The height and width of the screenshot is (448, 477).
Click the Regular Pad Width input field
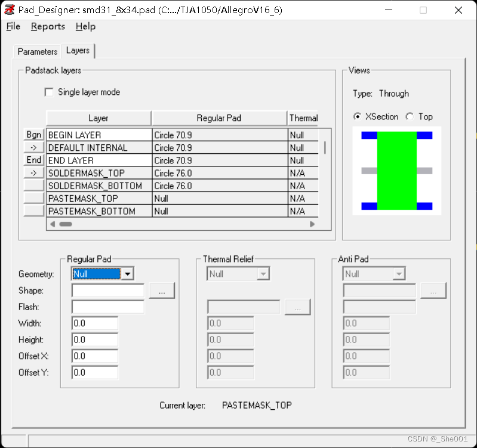click(94, 323)
